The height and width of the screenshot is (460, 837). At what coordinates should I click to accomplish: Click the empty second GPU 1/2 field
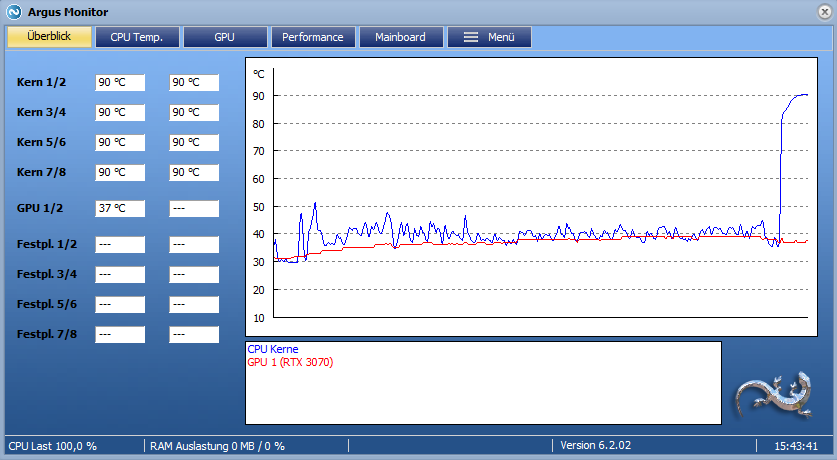pyautogui.click(x=194, y=208)
